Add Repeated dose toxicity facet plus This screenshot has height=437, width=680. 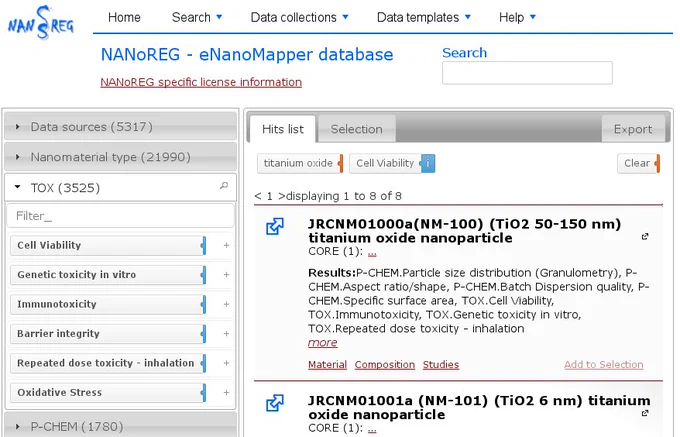pos(226,363)
